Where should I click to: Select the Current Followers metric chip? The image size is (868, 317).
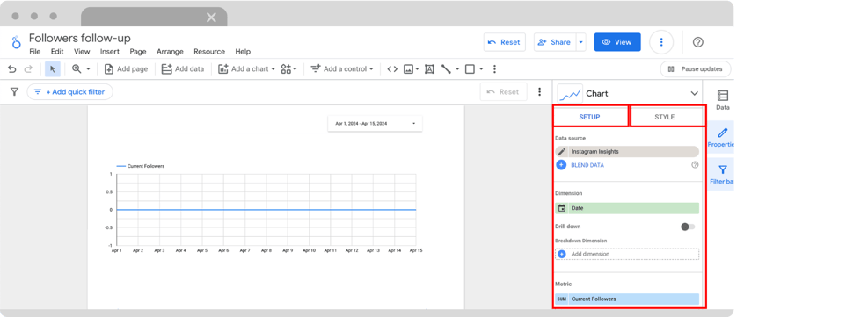coord(627,299)
